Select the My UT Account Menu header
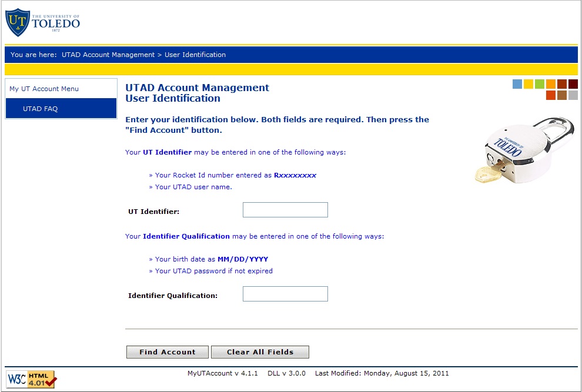The height and width of the screenshot is (392, 582). click(44, 89)
